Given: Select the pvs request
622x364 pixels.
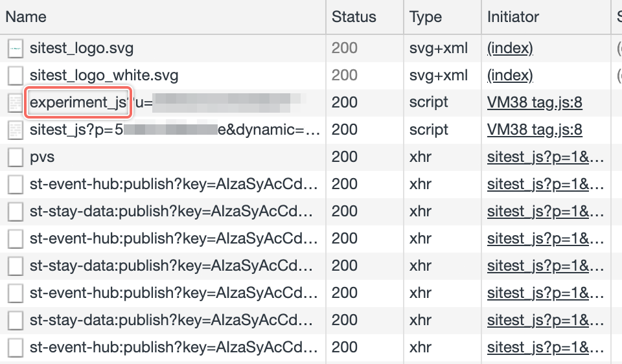Looking at the screenshot, I should tap(42, 157).
